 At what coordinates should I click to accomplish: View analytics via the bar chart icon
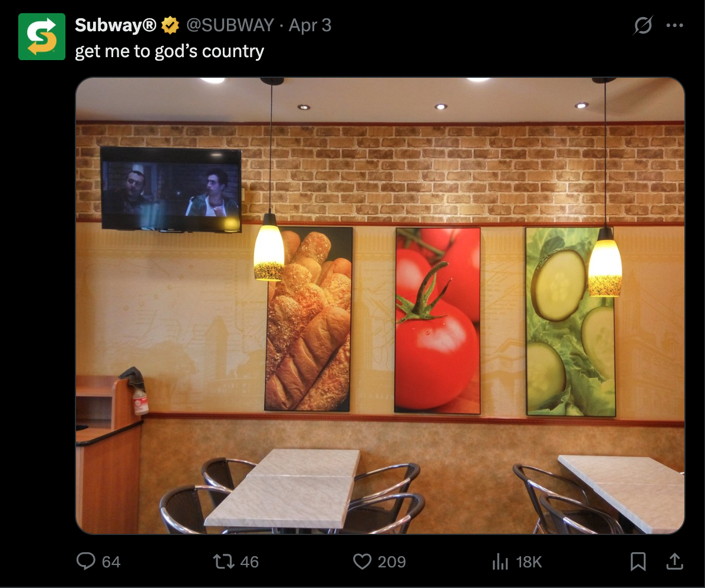click(x=500, y=561)
